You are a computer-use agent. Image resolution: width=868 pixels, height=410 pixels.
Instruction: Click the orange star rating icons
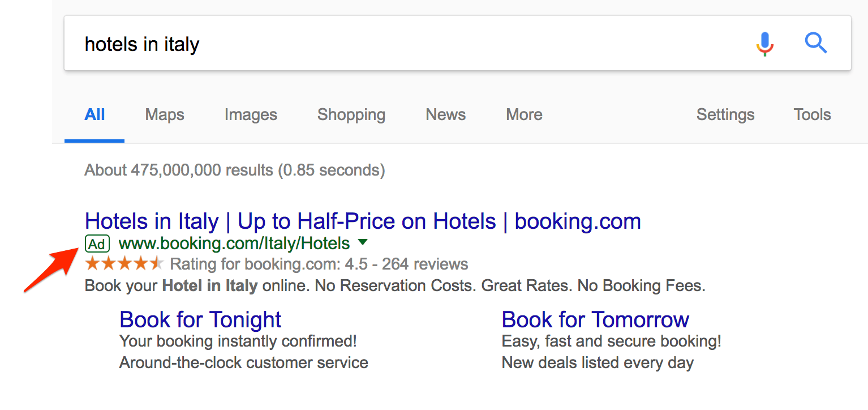click(x=124, y=264)
